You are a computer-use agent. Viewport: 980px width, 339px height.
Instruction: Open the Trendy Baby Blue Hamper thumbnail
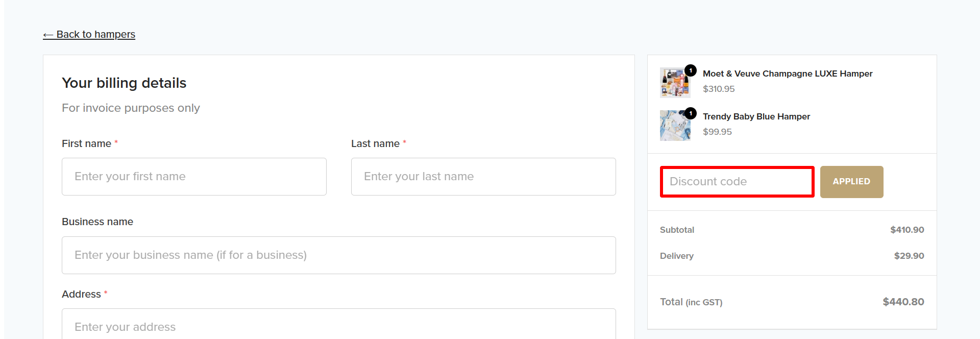tap(674, 126)
